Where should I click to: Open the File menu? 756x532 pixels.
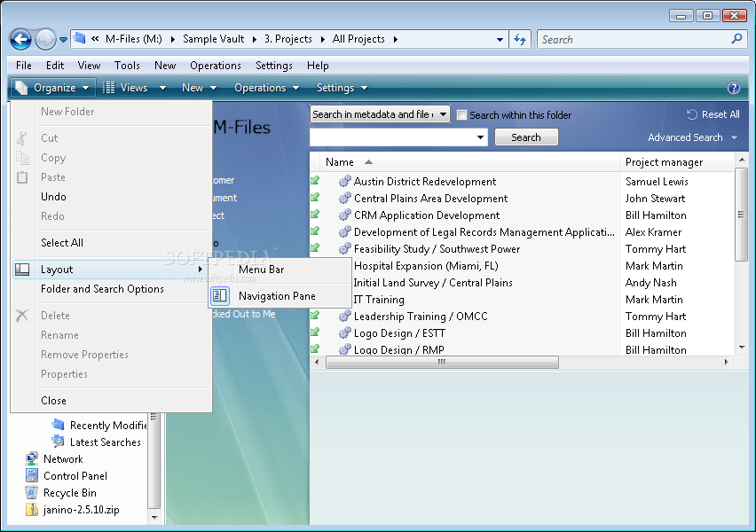click(24, 66)
